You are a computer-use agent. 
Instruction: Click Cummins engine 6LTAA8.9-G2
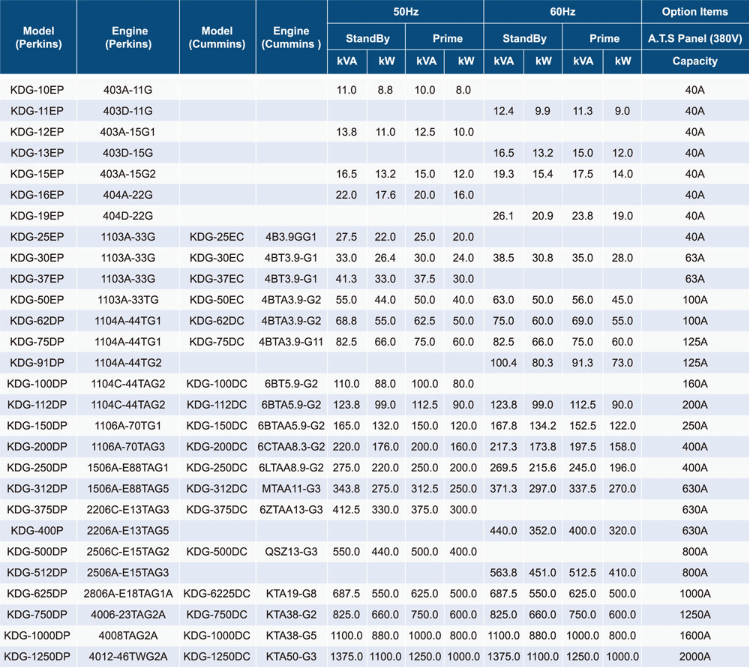point(291,468)
